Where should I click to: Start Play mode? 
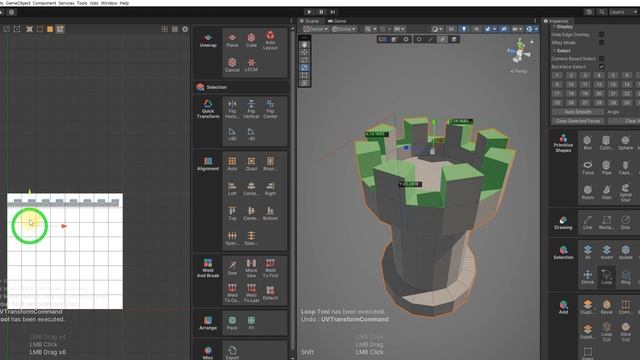pyautogui.click(x=309, y=12)
